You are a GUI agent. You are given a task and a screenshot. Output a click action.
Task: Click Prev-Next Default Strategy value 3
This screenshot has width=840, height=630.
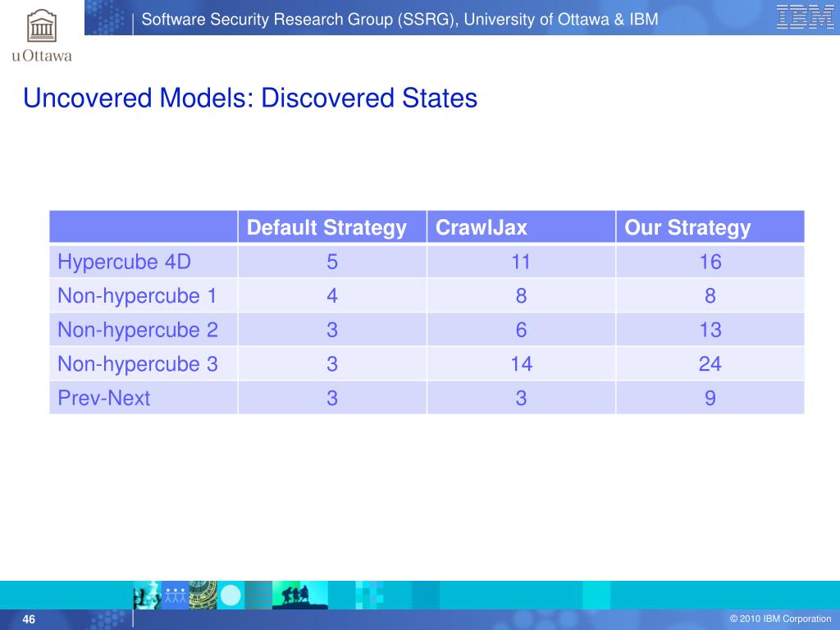(x=332, y=398)
